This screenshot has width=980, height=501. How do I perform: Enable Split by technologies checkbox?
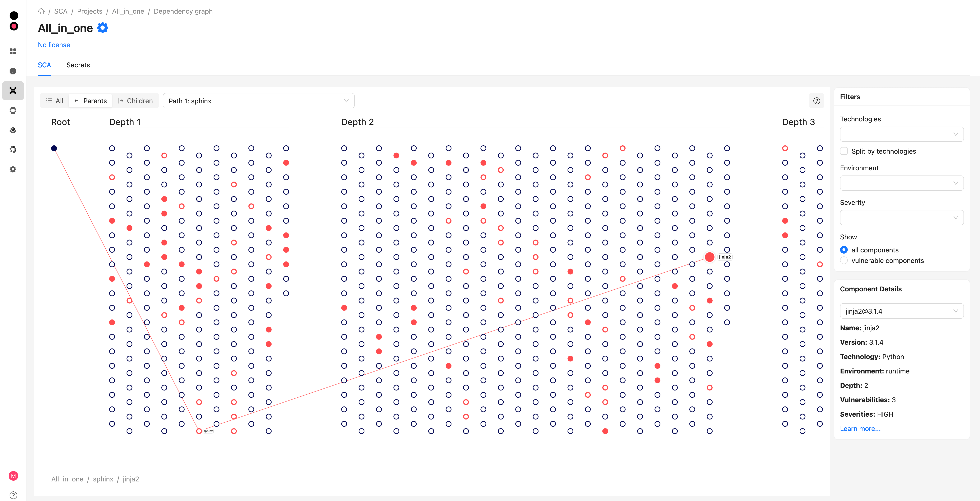click(x=844, y=151)
